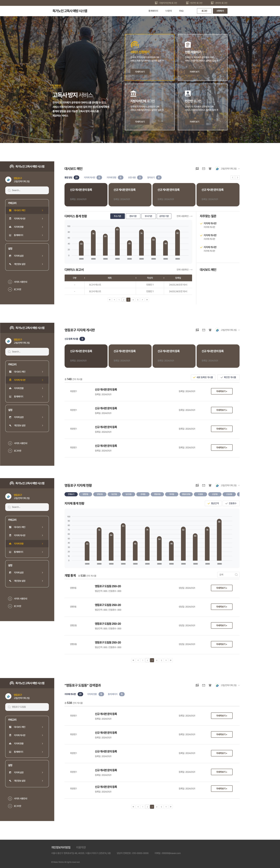280x868 pixels.
Task: Toggle 새로 등록된 게시물 filter
Action: click(x=203, y=377)
